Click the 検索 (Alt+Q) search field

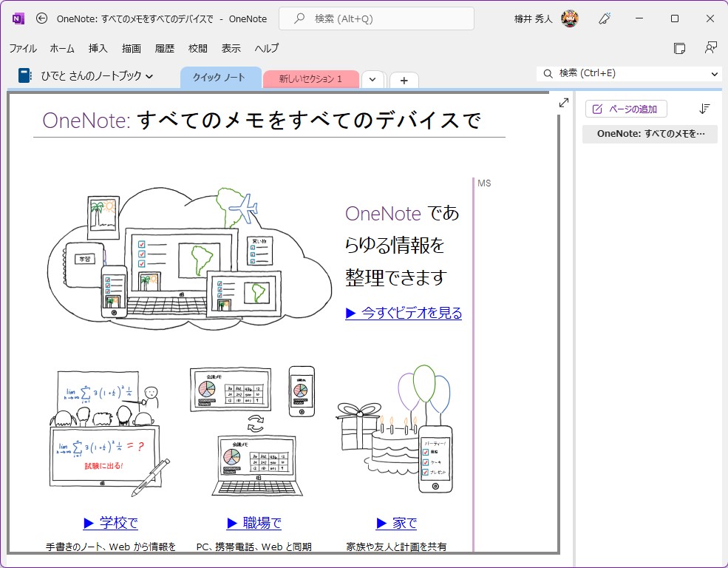tap(375, 18)
